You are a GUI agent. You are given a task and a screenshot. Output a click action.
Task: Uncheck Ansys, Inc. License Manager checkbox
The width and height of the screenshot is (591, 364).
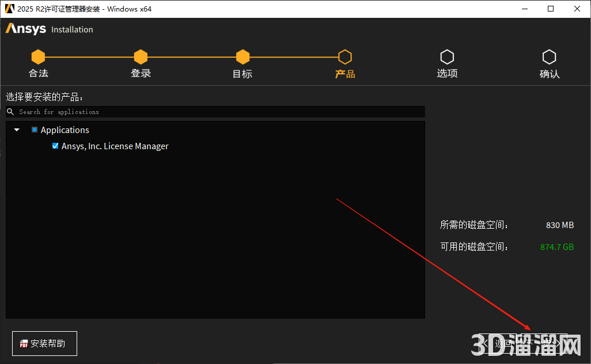55,146
